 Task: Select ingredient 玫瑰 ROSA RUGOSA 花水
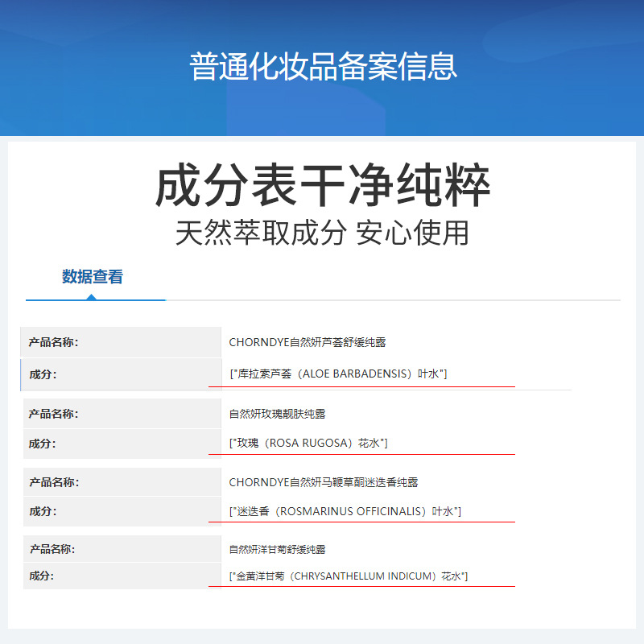click(x=308, y=443)
